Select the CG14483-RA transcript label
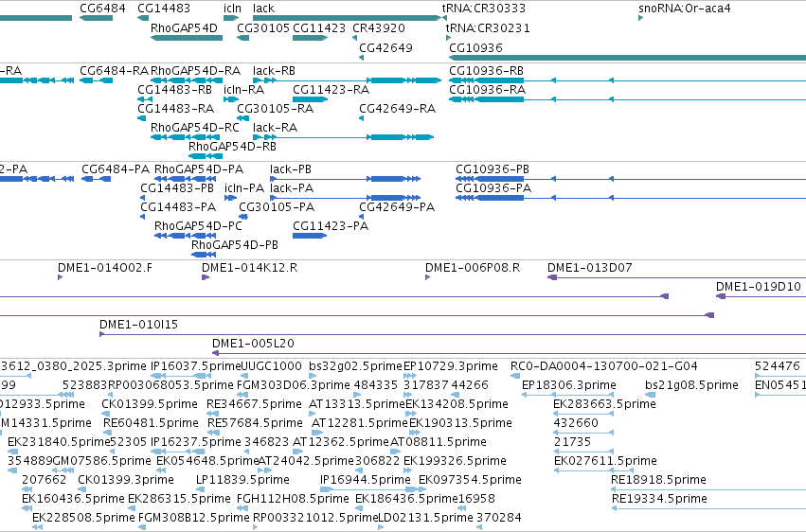This screenshot has height=532, width=806. coord(176,109)
